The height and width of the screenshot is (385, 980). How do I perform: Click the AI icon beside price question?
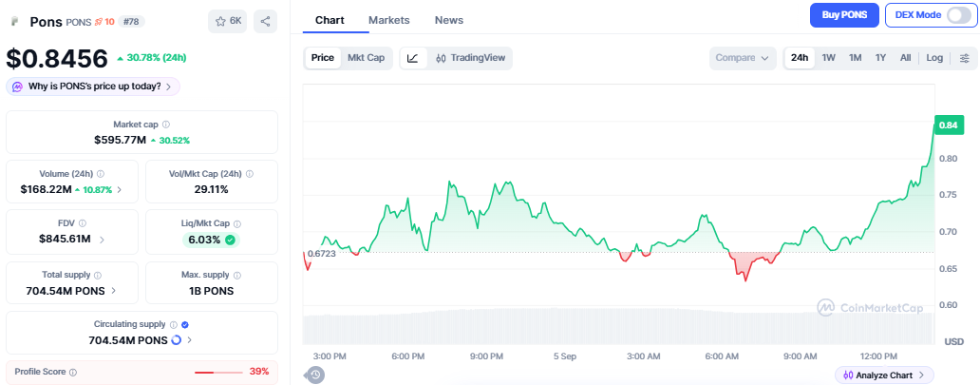pos(18,87)
